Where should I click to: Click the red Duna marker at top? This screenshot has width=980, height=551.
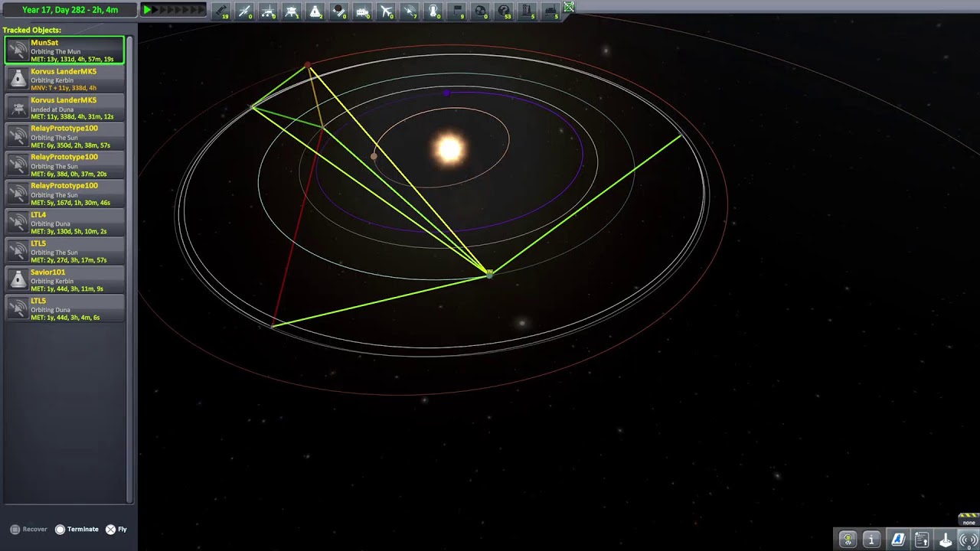click(x=308, y=66)
